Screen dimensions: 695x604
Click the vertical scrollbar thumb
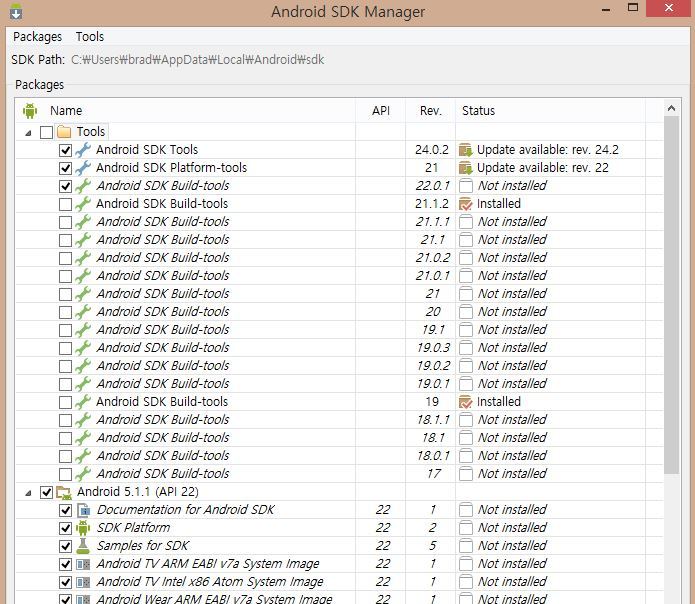(x=672, y=295)
